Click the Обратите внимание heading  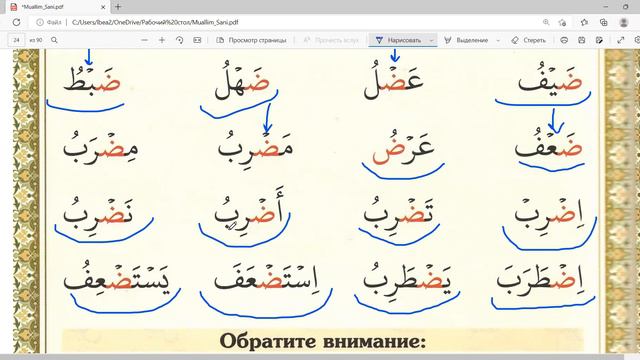[322, 341]
